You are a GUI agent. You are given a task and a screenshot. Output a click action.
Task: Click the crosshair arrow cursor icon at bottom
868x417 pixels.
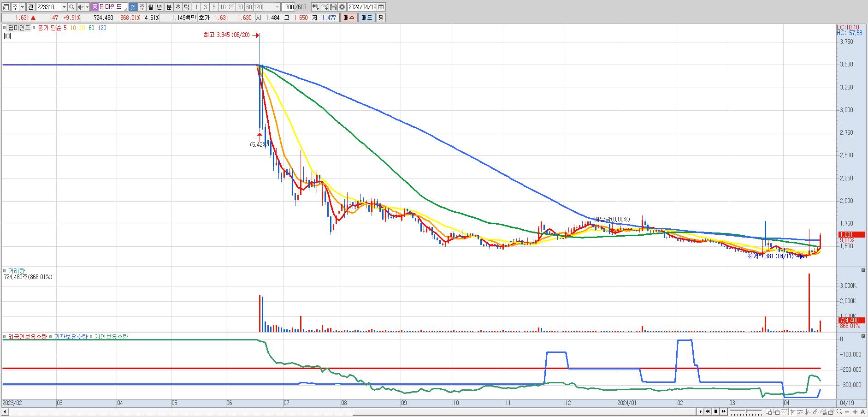coord(792,411)
